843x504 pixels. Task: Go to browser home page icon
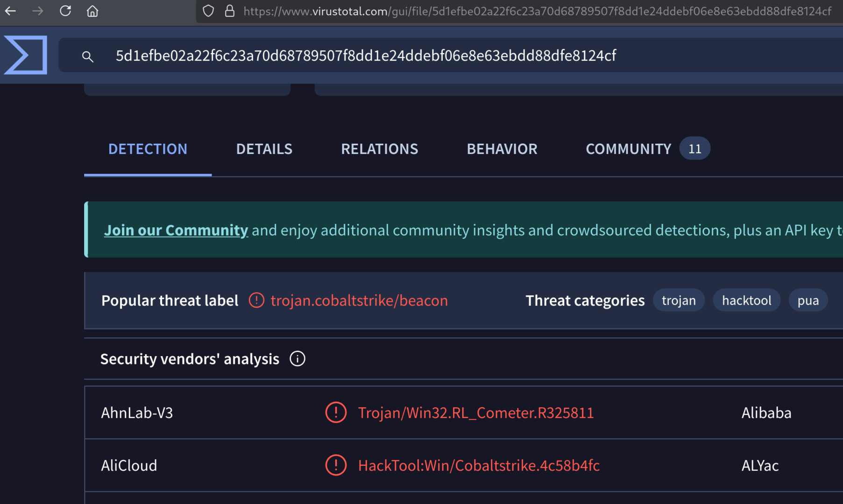pos(92,11)
